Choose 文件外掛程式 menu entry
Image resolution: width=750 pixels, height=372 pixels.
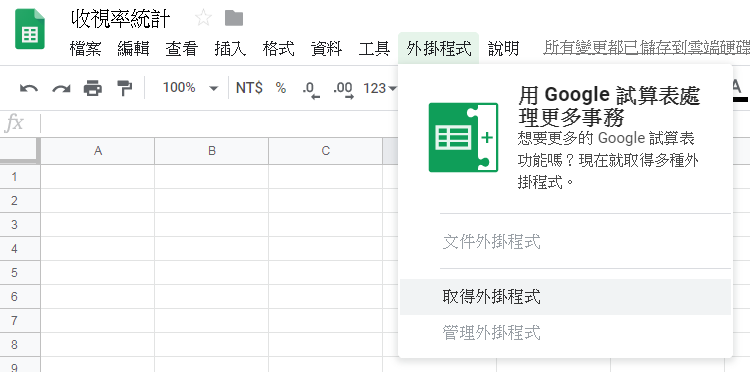point(565,242)
